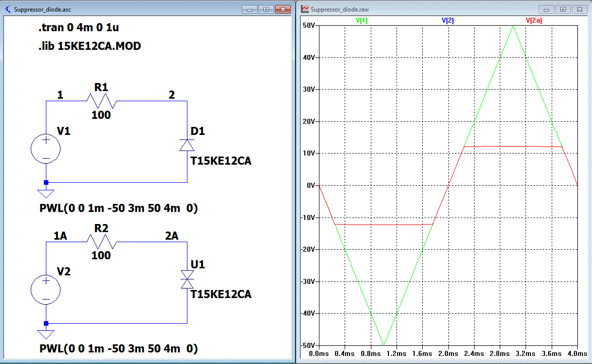Viewport: 592px width, 364px height.
Task: Select the V1 voltage source symbol
Action: pyautogui.click(x=46, y=149)
